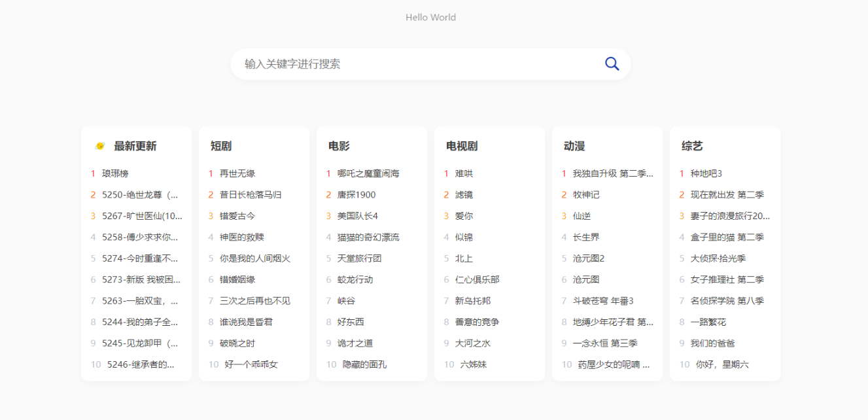This screenshot has width=868, height=420.
Task: Select the anime 牧神记
Action: pyautogui.click(x=586, y=194)
